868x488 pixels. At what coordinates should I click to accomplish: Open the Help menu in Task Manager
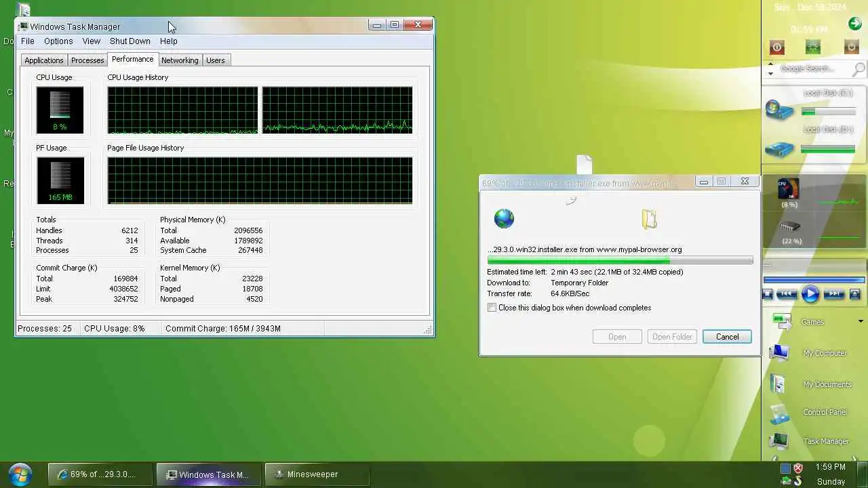[169, 41]
